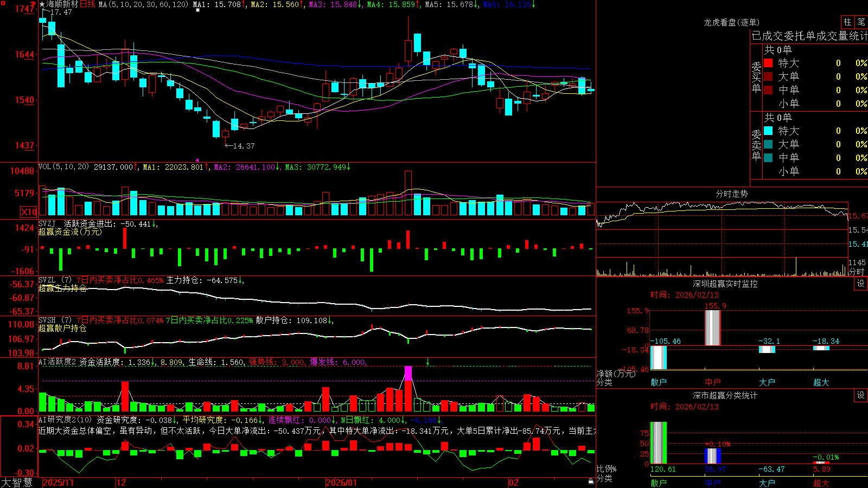Click the 36.97 中户 bar in 分类统计
Image resolution: width=868 pixels, height=488 pixels.
[713, 456]
